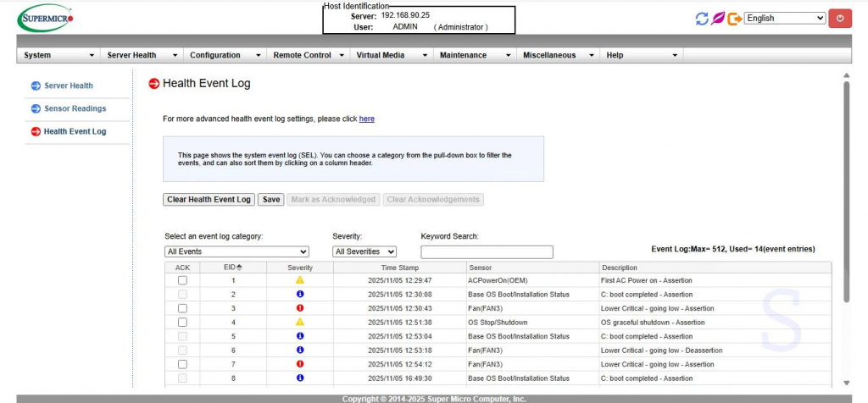Click the warning severity icon for event 1

(x=300, y=280)
